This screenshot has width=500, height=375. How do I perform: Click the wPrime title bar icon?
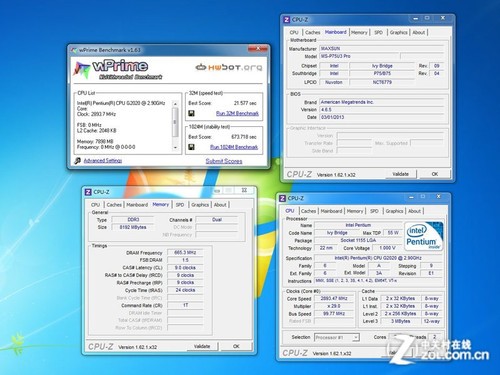point(74,50)
